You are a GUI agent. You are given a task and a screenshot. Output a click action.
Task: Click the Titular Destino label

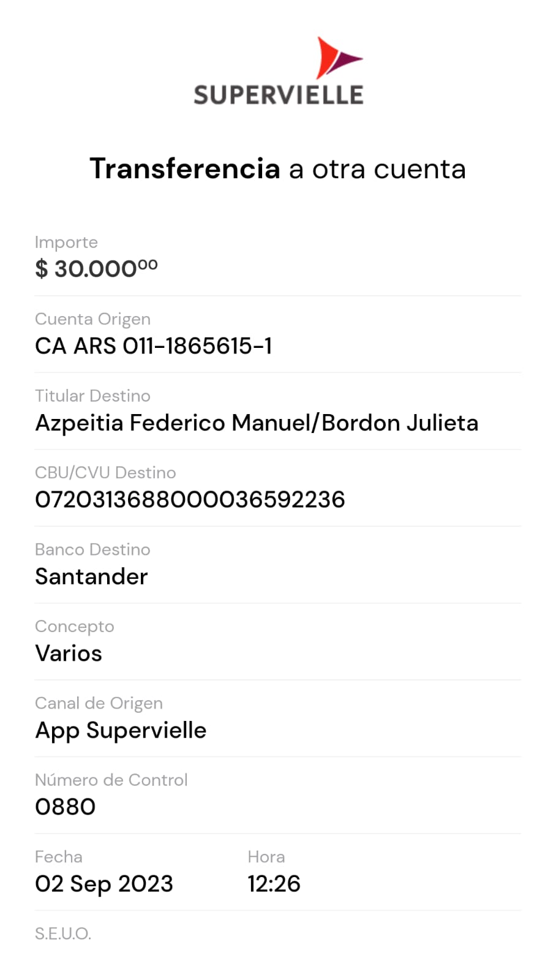pyautogui.click(x=92, y=396)
